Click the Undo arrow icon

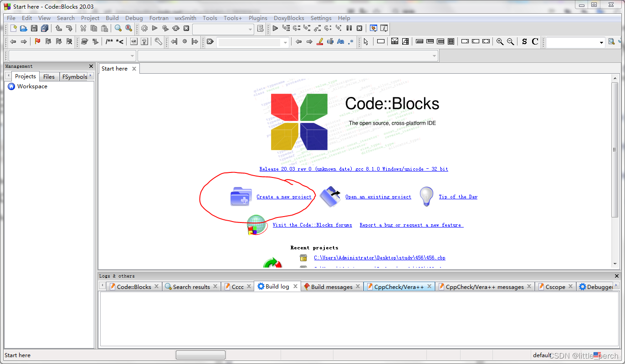(58, 28)
